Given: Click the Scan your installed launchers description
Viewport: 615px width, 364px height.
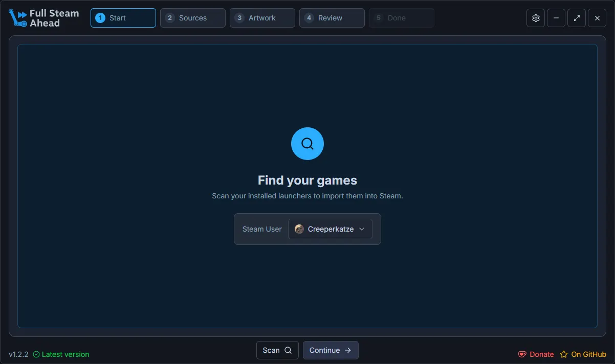Looking at the screenshot, I should tap(307, 196).
